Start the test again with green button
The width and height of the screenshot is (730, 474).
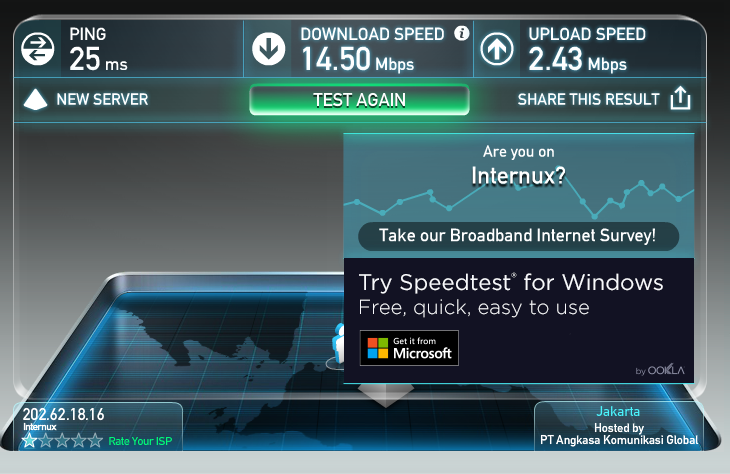click(x=359, y=100)
